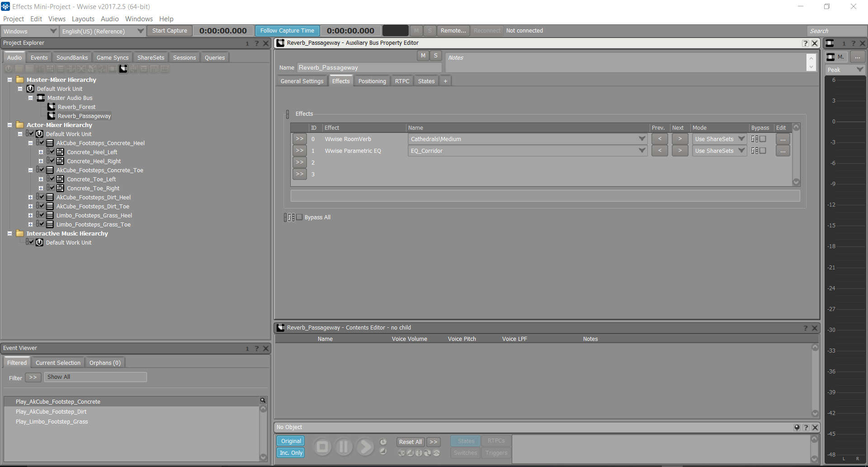Screen dimensions: 868x467
Task: Click the search magnifier icon in Event Viewer
Action: [x=263, y=401]
